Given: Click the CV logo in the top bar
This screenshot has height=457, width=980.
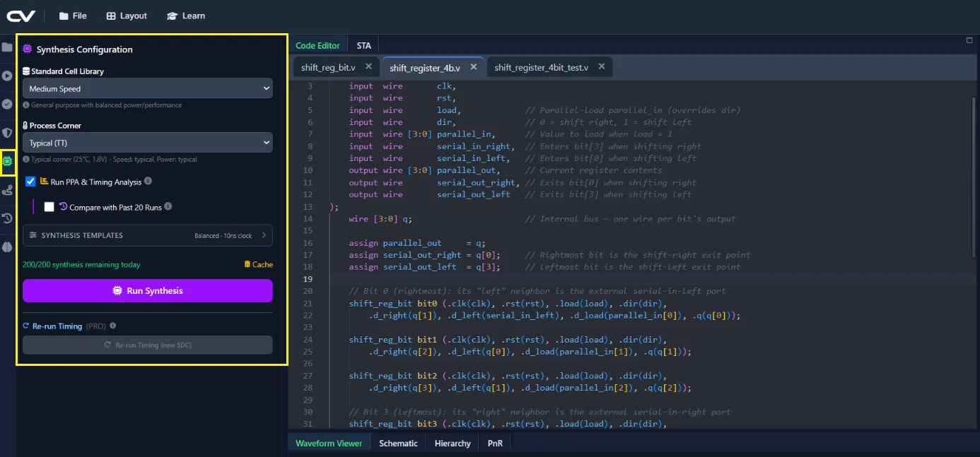Looking at the screenshot, I should pyautogui.click(x=21, y=16).
